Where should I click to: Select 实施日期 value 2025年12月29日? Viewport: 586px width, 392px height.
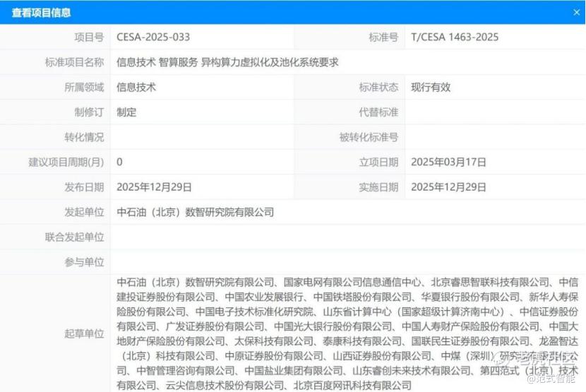point(448,187)
